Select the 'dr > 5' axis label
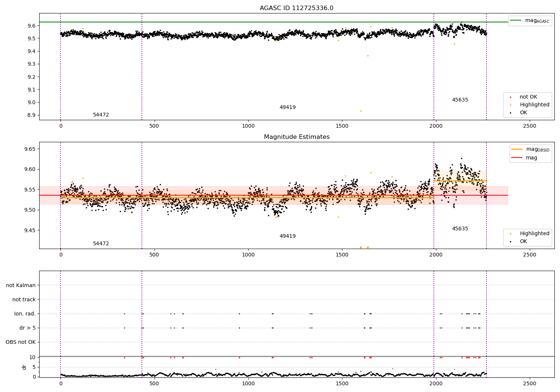The height and width of the screenshot is (392, 560). (x=28, y=328)
